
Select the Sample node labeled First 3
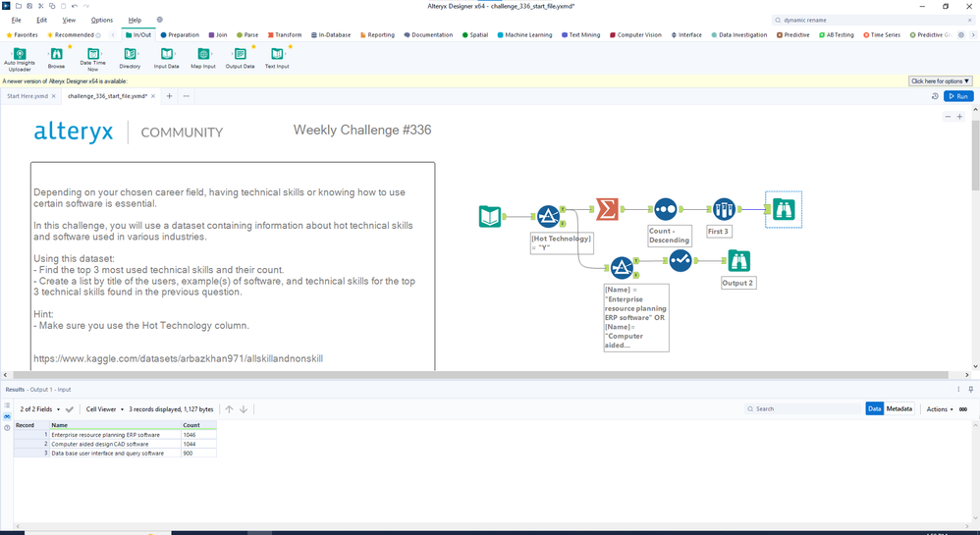[x=724, y=209]
